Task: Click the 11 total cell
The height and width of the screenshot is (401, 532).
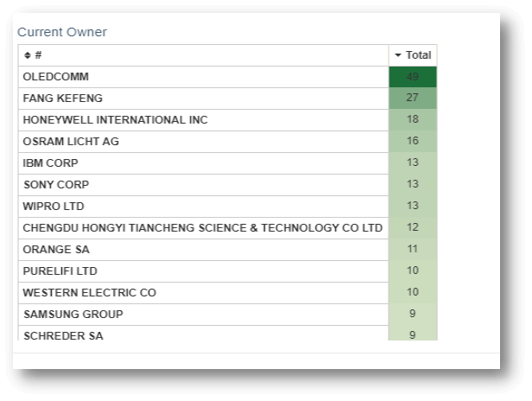Action: (413, 249)
